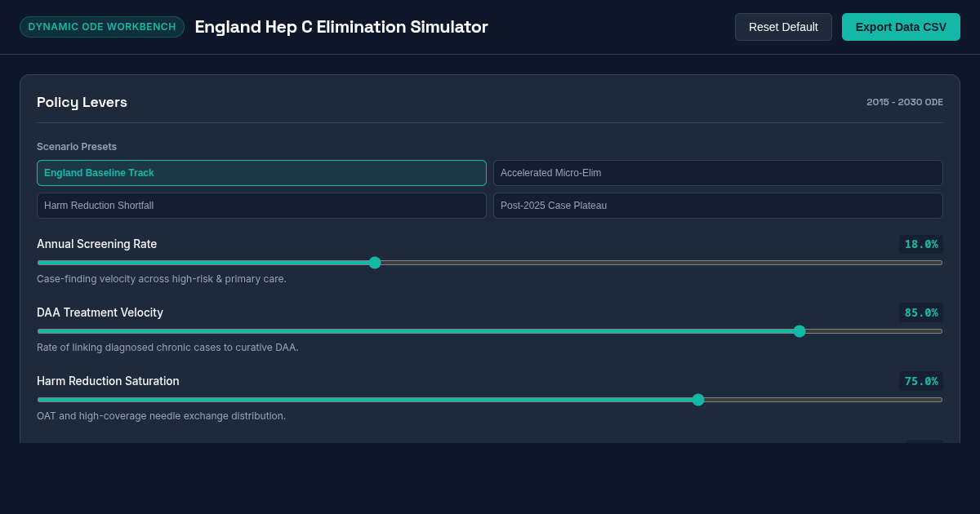Click the Reset Default button
This screenshot has width=980, height=514.
tap(783, 27)
